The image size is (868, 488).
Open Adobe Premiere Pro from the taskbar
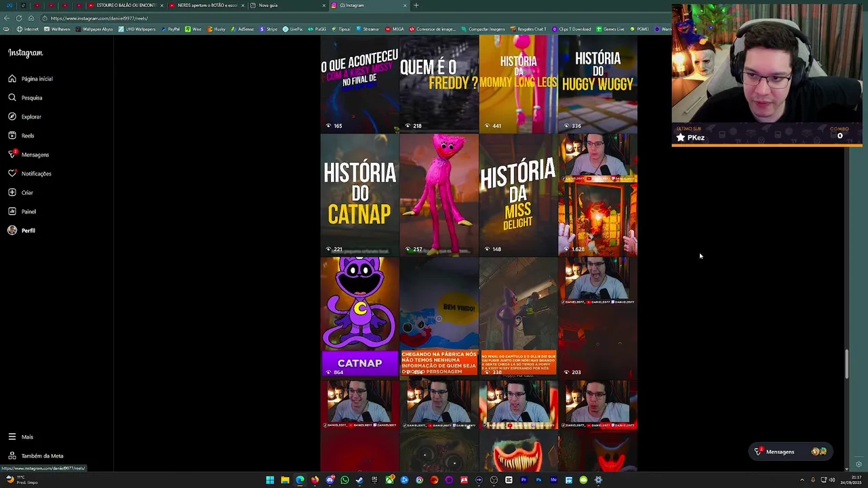point(524,480)
